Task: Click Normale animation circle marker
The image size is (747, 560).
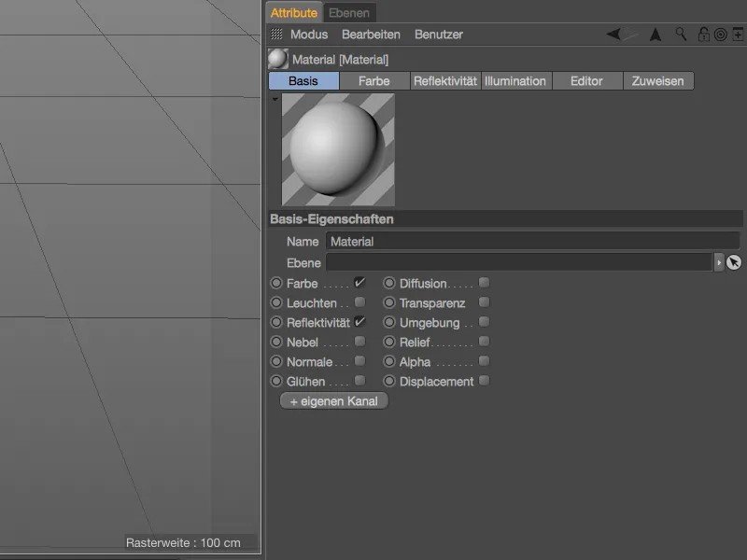Action: (x=276, y=361)
